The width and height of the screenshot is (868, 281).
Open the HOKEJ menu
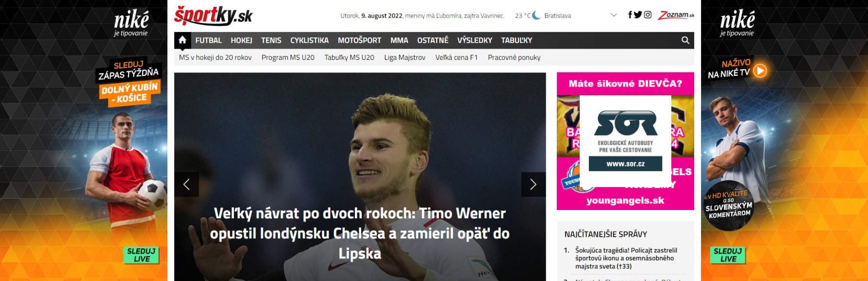241,40
